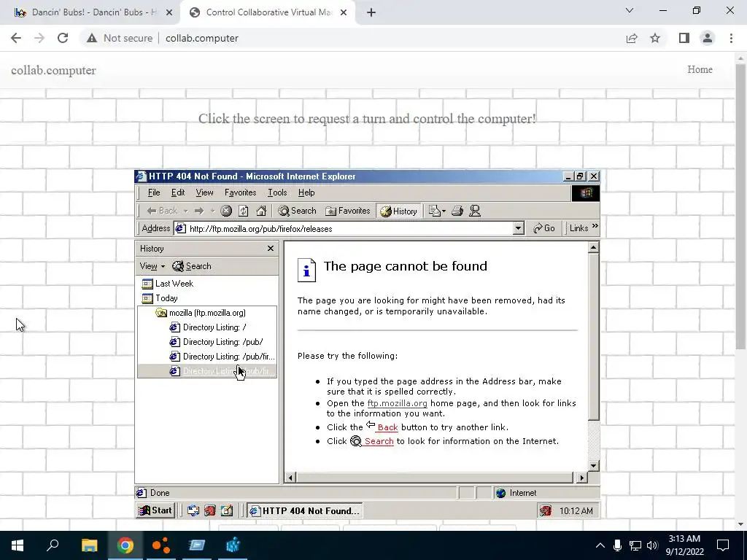Open the Favorites toolbar button
Screen dimensions: 747x560
tap(348, 211)
